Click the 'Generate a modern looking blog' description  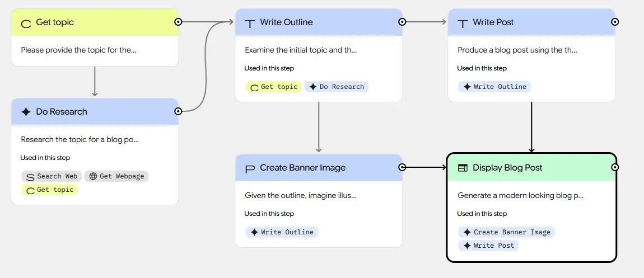(x=520, y=195)
